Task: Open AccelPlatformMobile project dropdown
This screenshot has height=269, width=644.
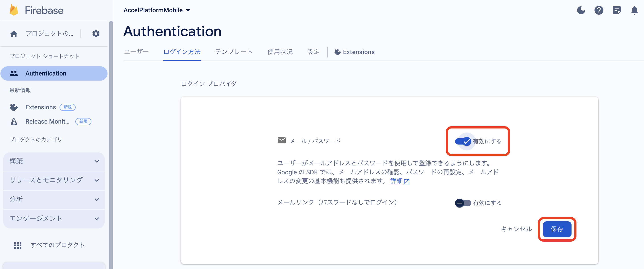Action: 157,10
